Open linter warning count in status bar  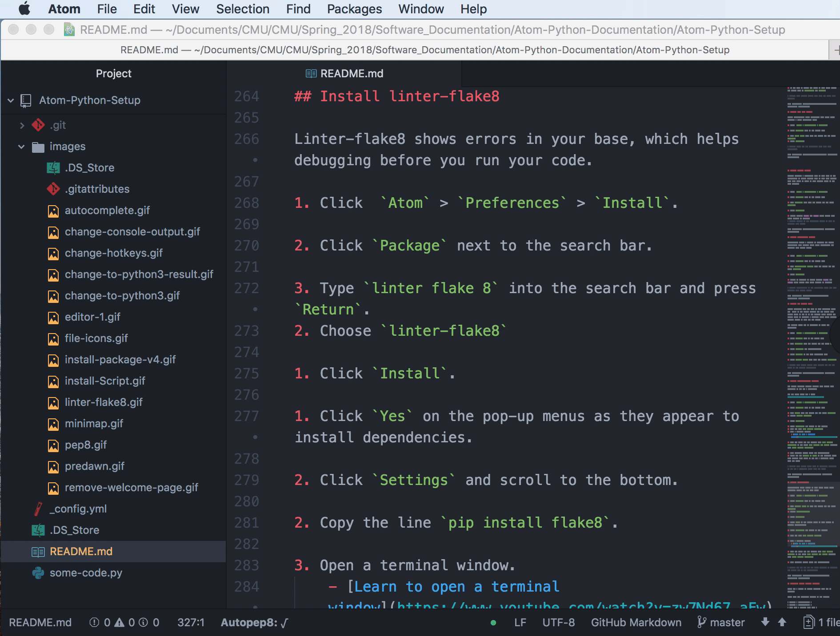point(124,623)
